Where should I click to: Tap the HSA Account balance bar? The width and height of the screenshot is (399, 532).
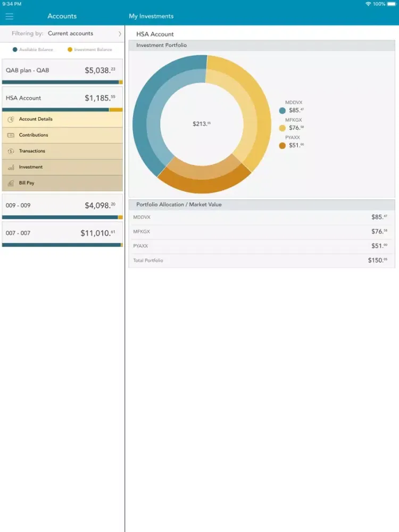tap(62, 110)
